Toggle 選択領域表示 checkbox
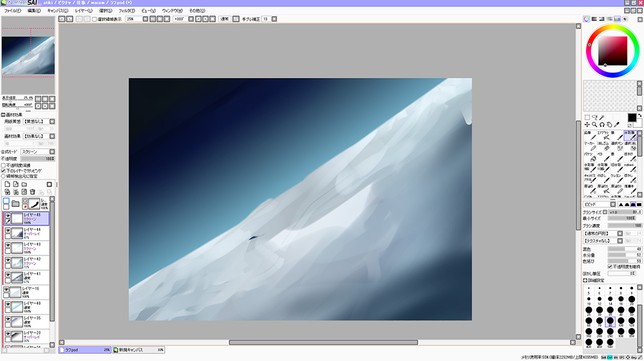This screenshot has height=361, width=644. point(95,19)
